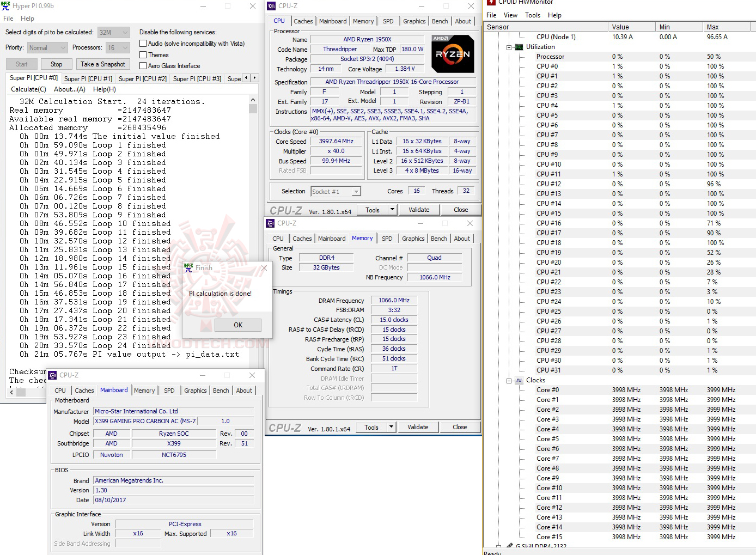Switch to the Super PI [CPU #3] tab

point(197,79)
